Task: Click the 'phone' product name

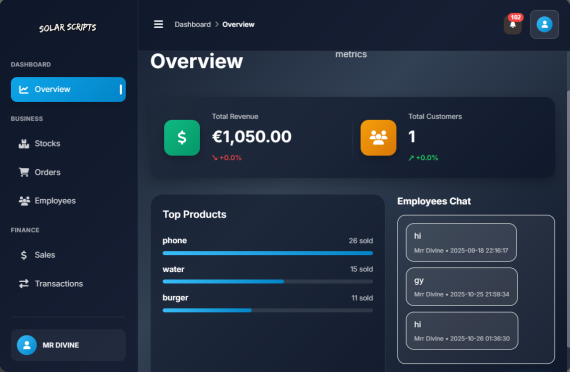Action: tap(175, 240)
